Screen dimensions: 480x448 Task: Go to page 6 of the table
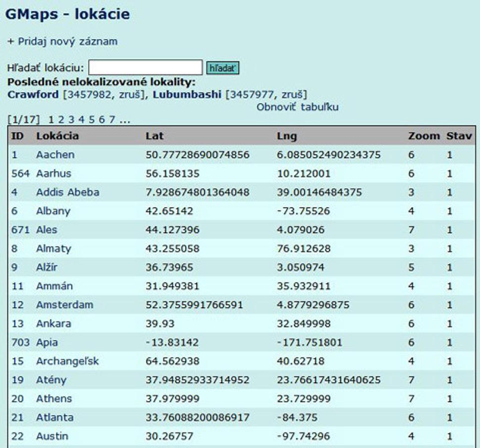point(102,119)
